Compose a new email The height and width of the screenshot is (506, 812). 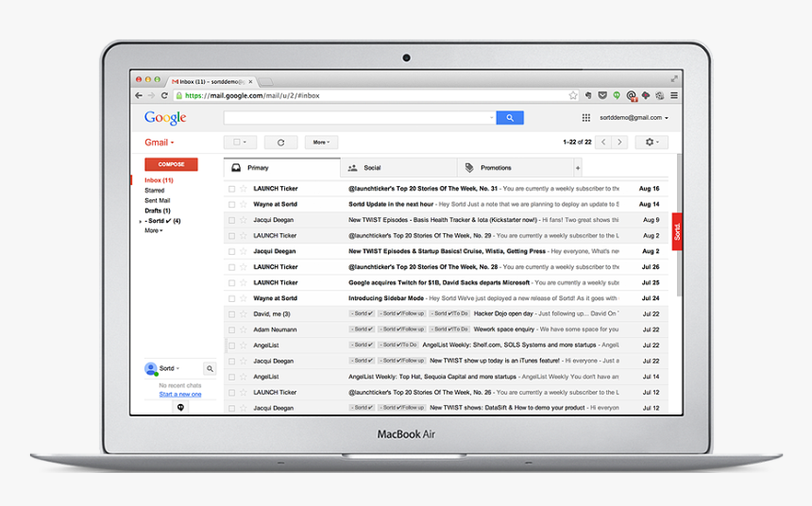(x=171, y=164)
